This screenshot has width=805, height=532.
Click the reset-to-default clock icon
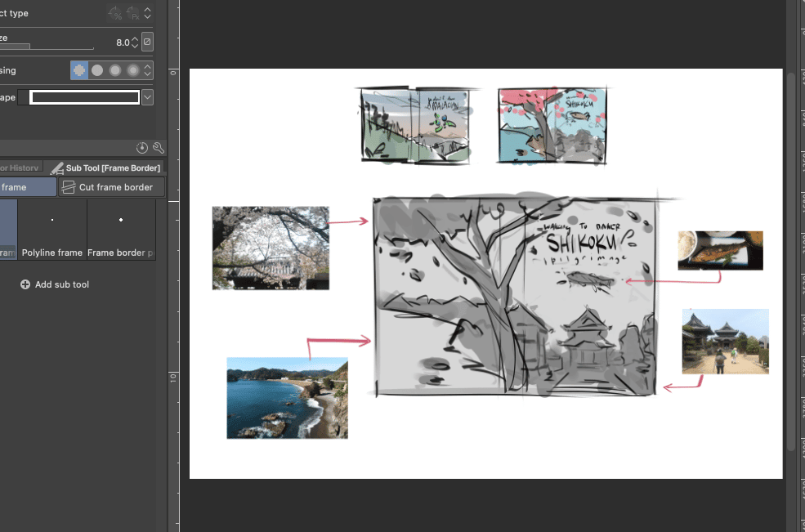[142, 148]
